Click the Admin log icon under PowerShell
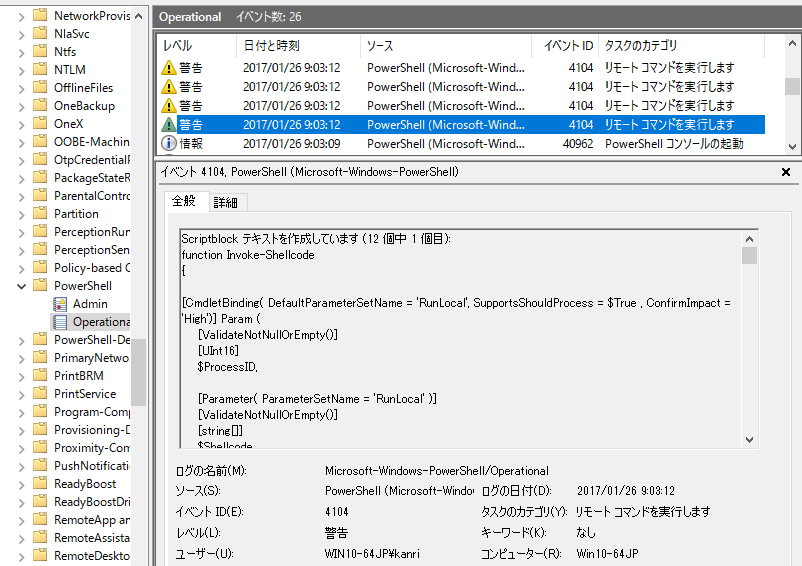This screenshot has height=566, width=802. 60,304
